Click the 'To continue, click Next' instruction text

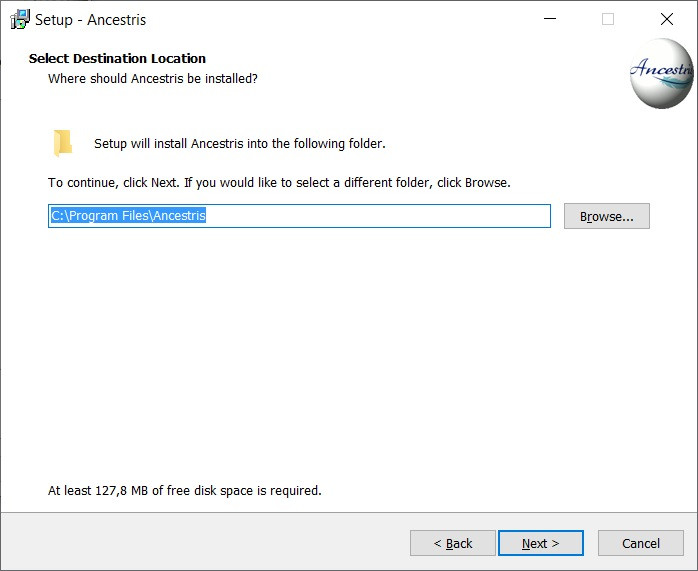(x=279, y=182)
